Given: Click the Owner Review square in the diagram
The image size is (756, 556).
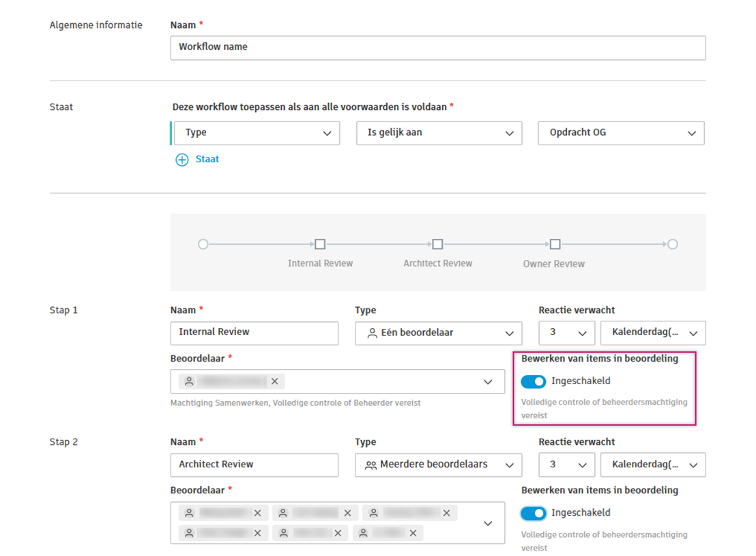Looking at the screenshot, I should point(554,244).
